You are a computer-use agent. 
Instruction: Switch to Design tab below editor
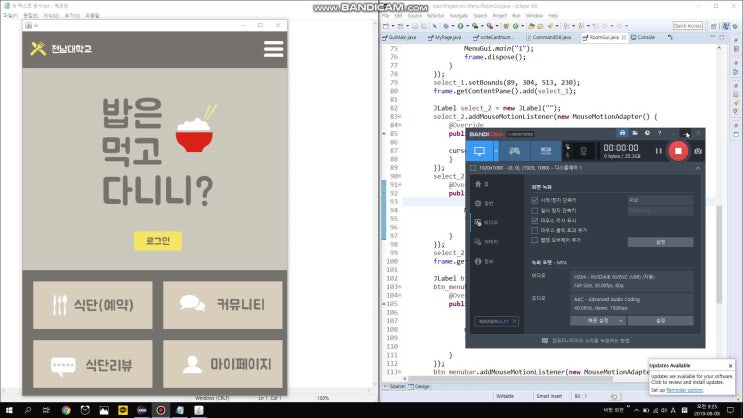(x=419, y=387)
